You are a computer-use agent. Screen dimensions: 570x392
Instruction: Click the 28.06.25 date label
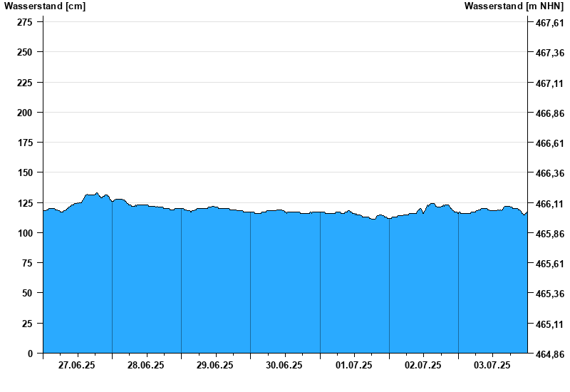click(146, 365)
